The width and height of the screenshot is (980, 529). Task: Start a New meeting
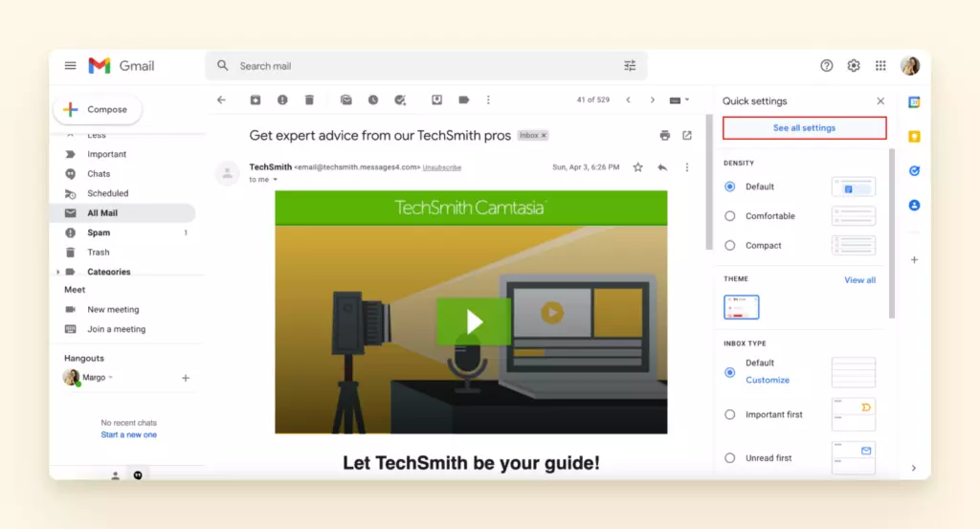[113, 310]
